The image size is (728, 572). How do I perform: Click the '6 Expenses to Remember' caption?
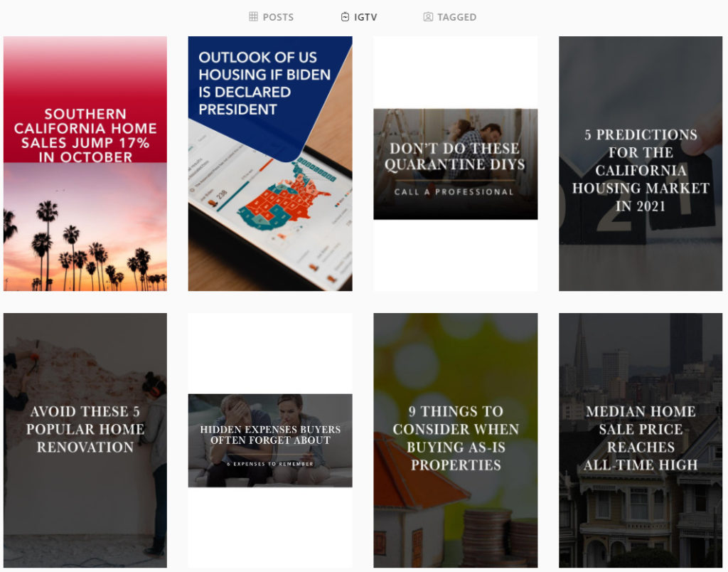tap(270, 464)
